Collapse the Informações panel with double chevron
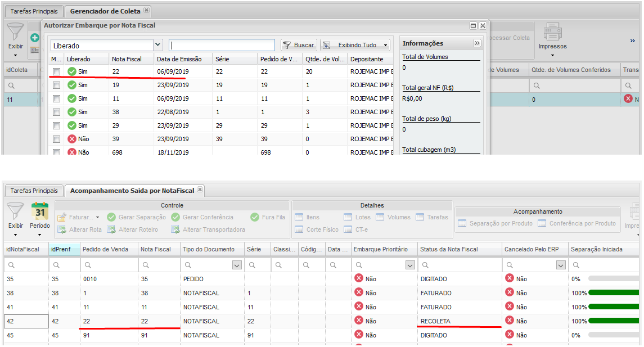644x347 pixels. point(477,43)
